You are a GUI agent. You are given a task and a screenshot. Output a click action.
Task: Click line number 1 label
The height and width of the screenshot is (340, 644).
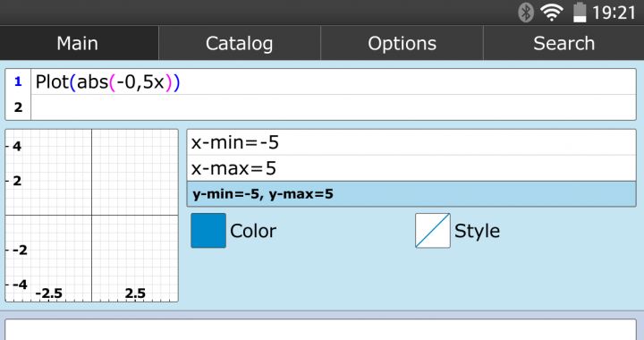[18, 81]
